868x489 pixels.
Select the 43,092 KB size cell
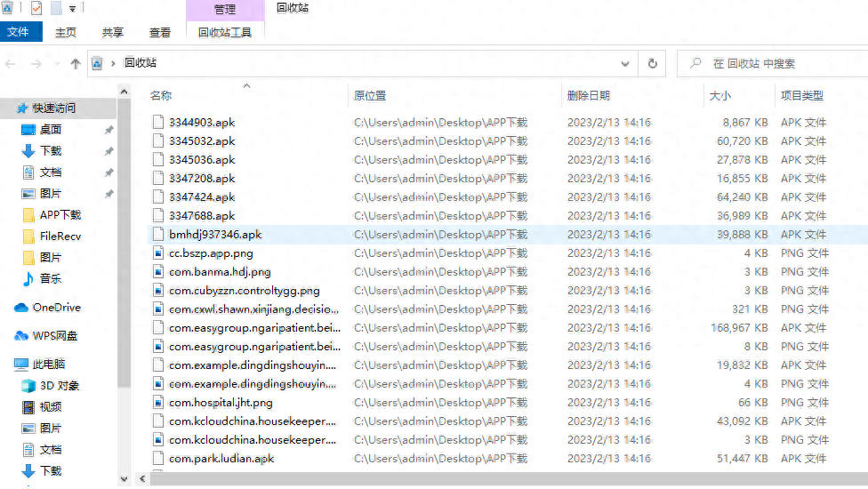pyautogui.click(x=743, y=421)
